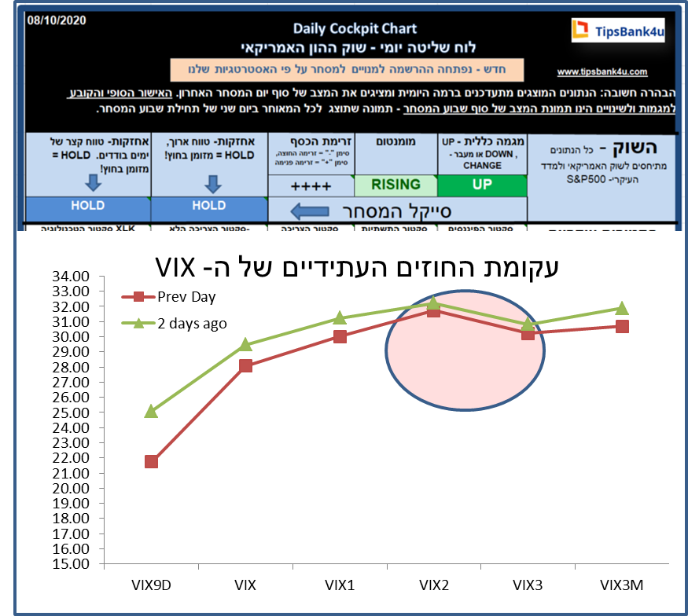The image size is (688, 616).
Task: Click the green triangle marker at VIX
Action: (245, 345)
